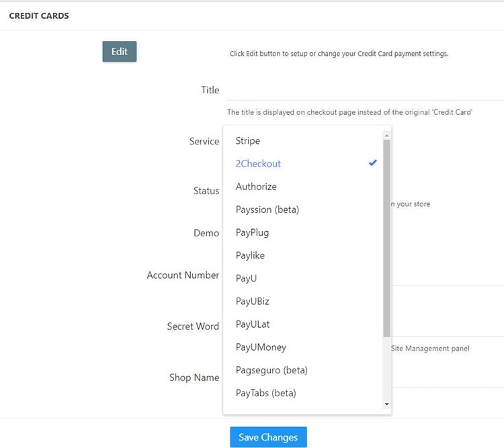Click the Account Number label
This screenshot has height=448, width=504.
pyautogui.click(x=183, y=275)
